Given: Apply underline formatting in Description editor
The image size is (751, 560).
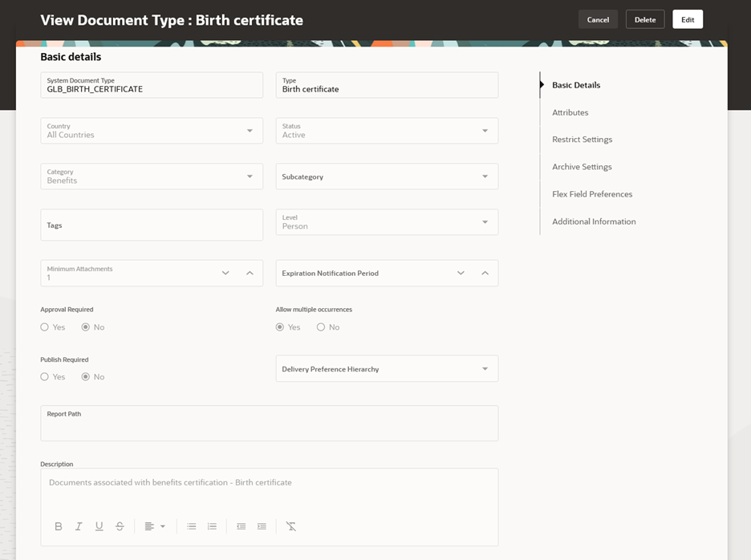Looking at the screenshot, I should point(99,526).
